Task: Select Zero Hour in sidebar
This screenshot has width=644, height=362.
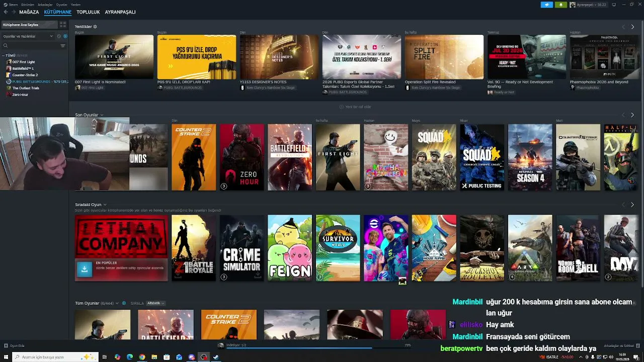Action: [20, 95]
